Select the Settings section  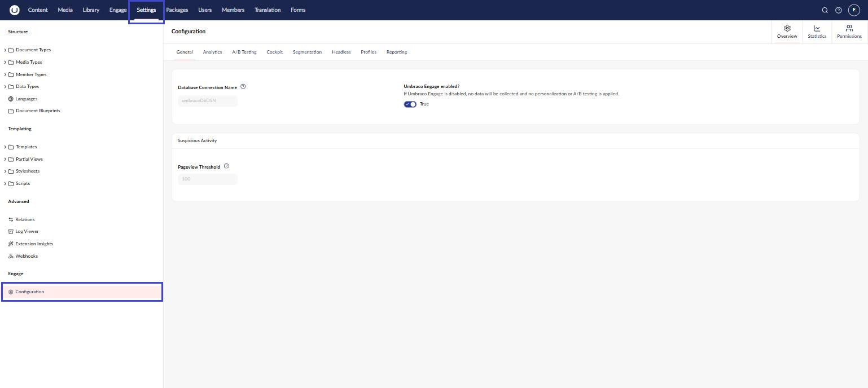146,10
